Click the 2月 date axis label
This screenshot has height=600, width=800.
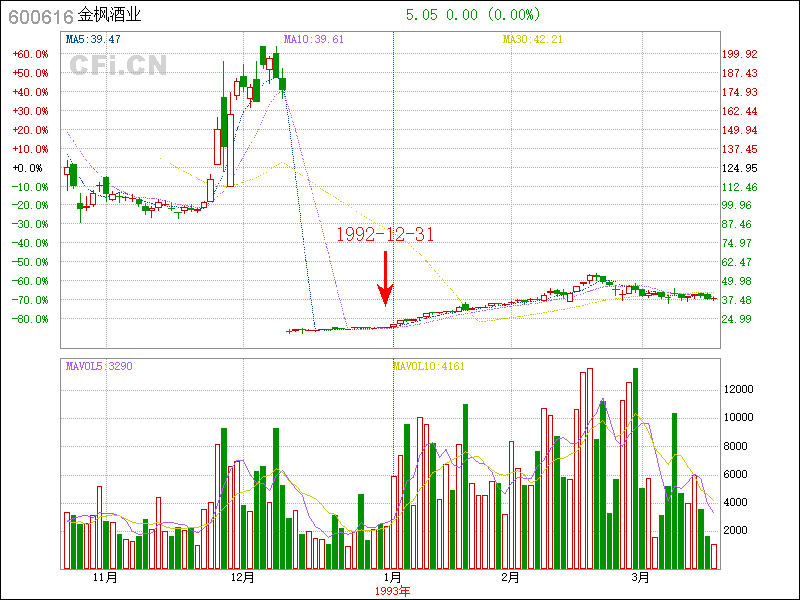[511, 578]
